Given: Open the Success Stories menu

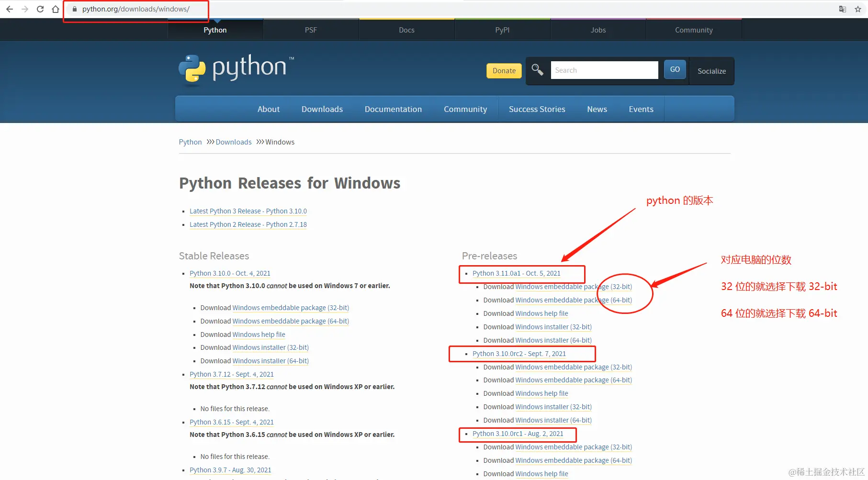Looking at the screenshot, I should tap(537, 109).
